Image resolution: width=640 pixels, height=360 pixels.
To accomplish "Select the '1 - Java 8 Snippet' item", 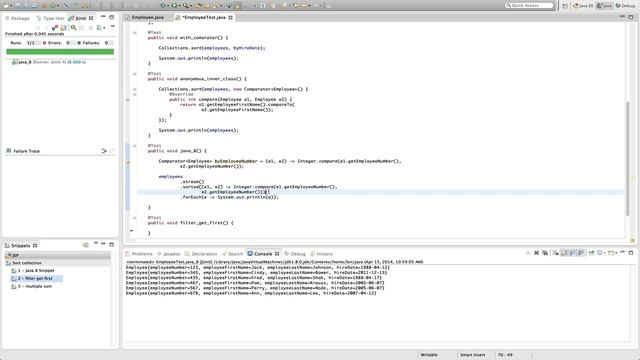I will [x=33, y=271].
